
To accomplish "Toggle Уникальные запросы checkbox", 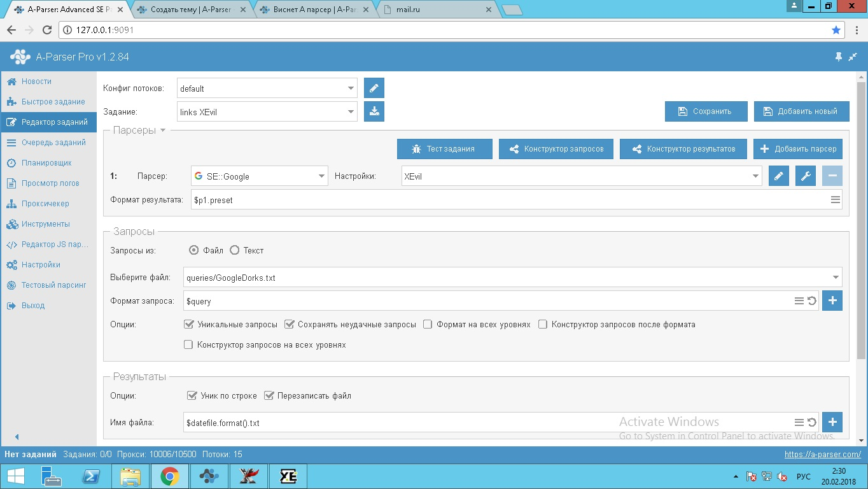I will (x=188, y=324).
